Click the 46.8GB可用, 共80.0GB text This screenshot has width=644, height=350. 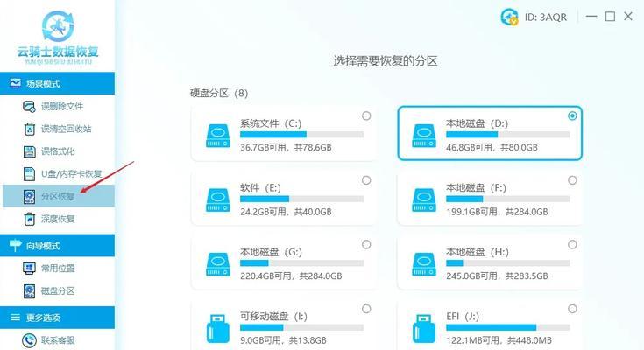coord(492,147)
